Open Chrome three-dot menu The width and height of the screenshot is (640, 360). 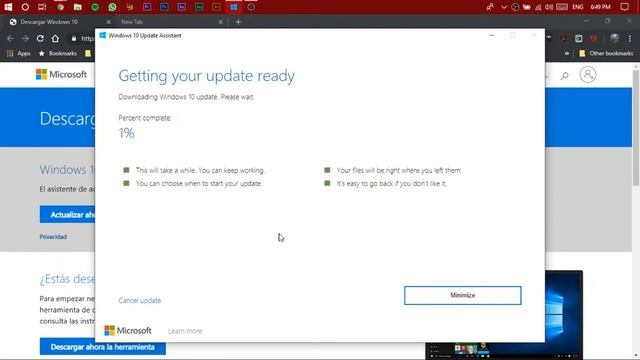pos(630,38)
